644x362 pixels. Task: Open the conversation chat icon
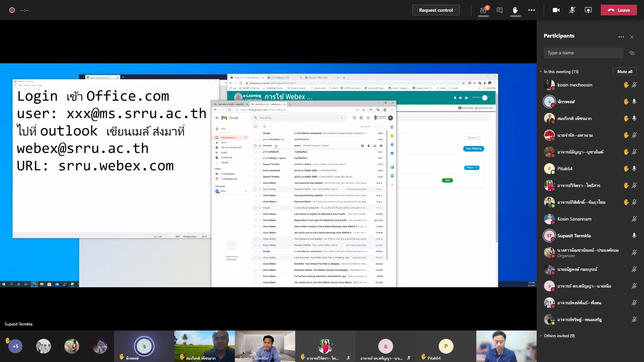click(499, 10)
